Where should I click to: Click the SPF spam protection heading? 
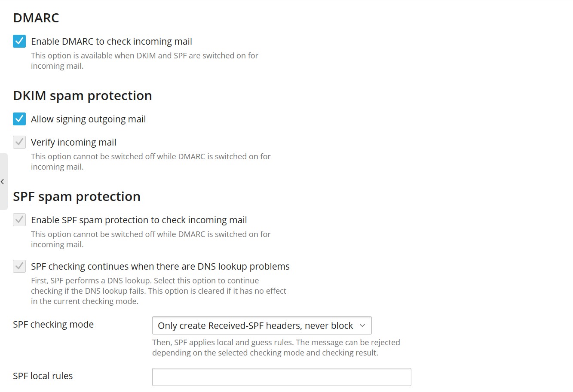pyautogui.click(x=77, y=197)
